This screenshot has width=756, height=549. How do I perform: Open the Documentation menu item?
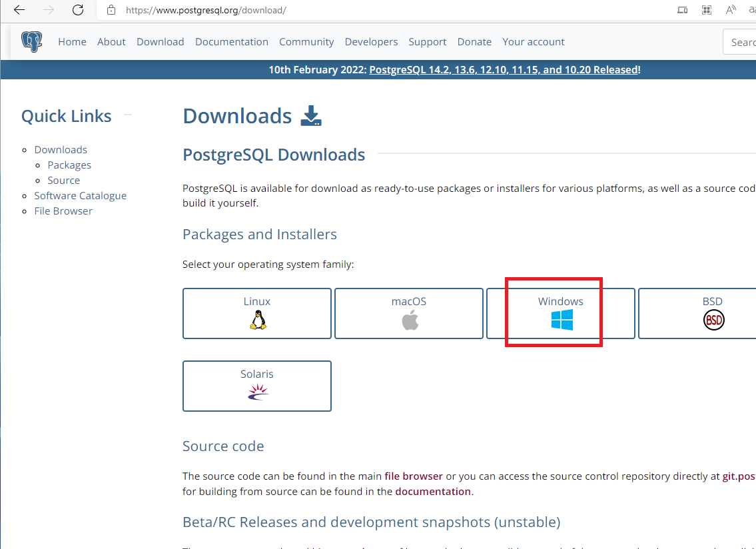click(231, 42)
